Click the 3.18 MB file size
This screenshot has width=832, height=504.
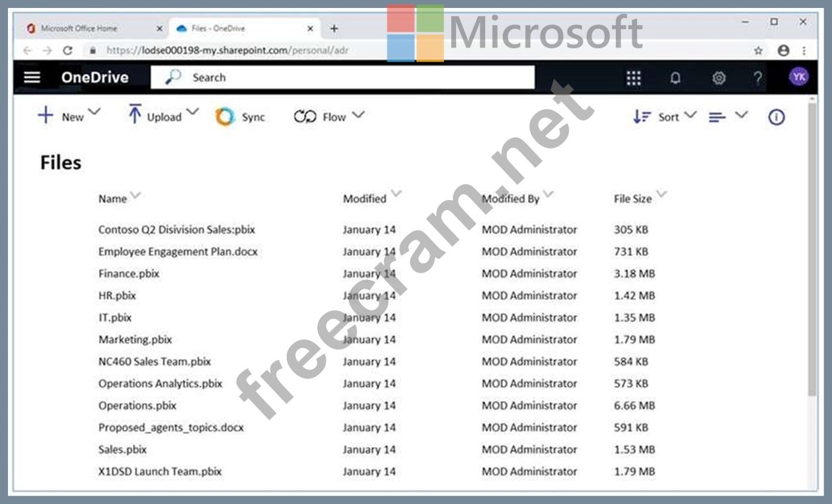[634, 273]
